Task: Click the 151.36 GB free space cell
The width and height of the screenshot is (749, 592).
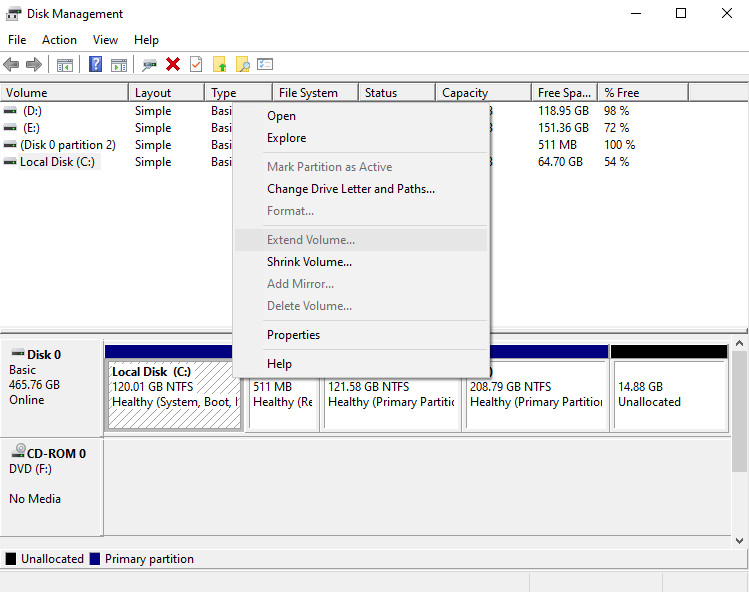Action: pyautogui.click(x=563, y=128)
